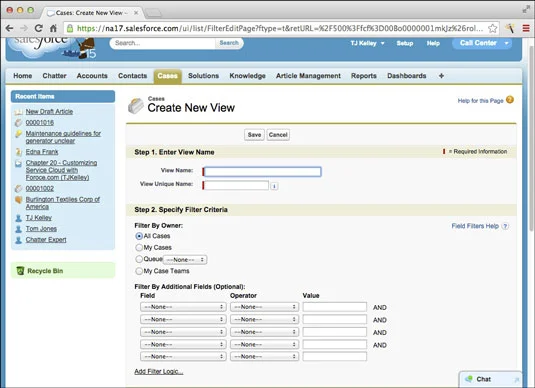
Task: Click the browser back arrow
Action: [x=10, y=28]
